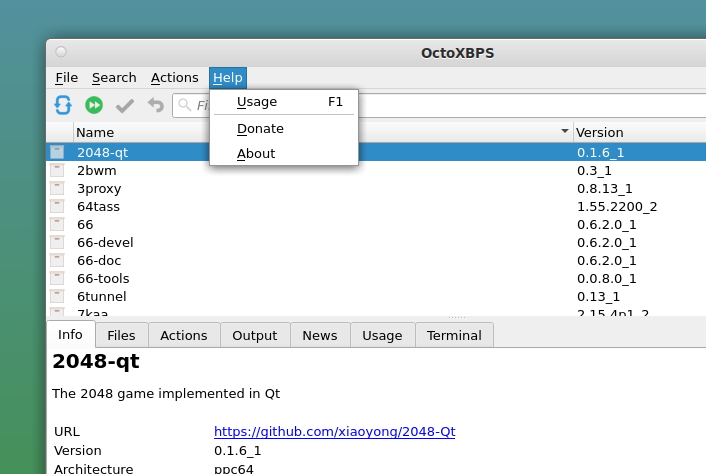Open the Actions menu in menu bar

(175, 77)
